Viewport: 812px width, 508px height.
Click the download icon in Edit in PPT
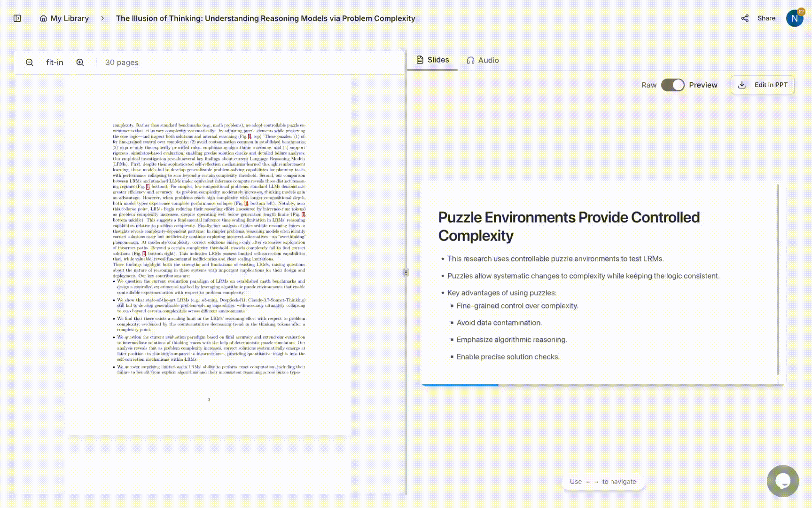point(742,85)
